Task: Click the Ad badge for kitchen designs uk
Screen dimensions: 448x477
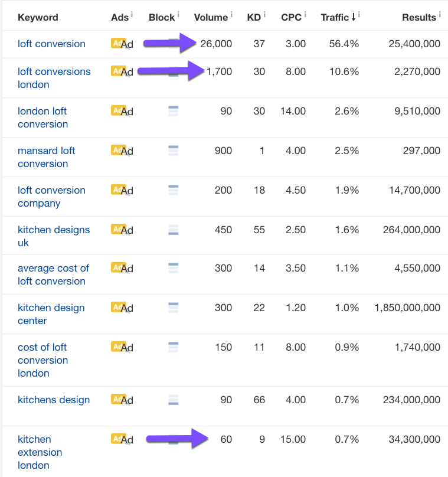Action: click(121, 229)
